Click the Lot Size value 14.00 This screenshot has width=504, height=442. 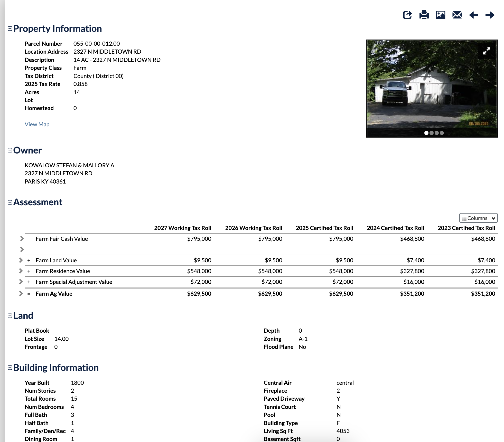pos(62,339)
